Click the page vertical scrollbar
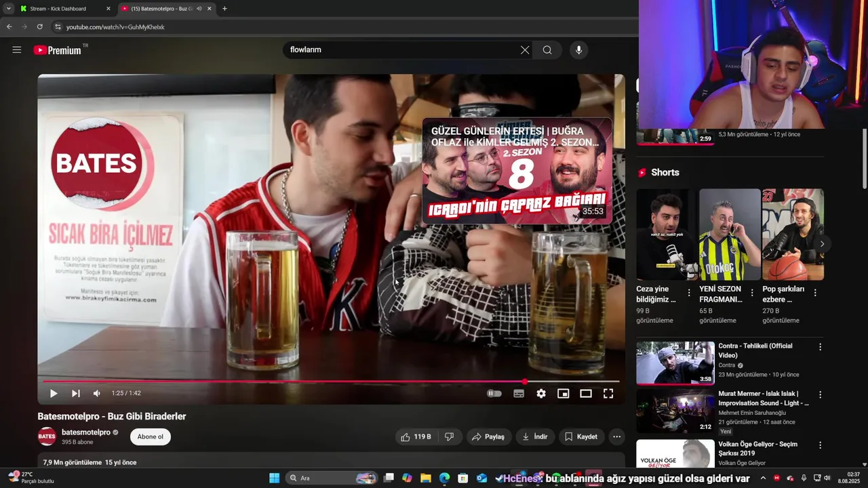 tap(864, 159)
